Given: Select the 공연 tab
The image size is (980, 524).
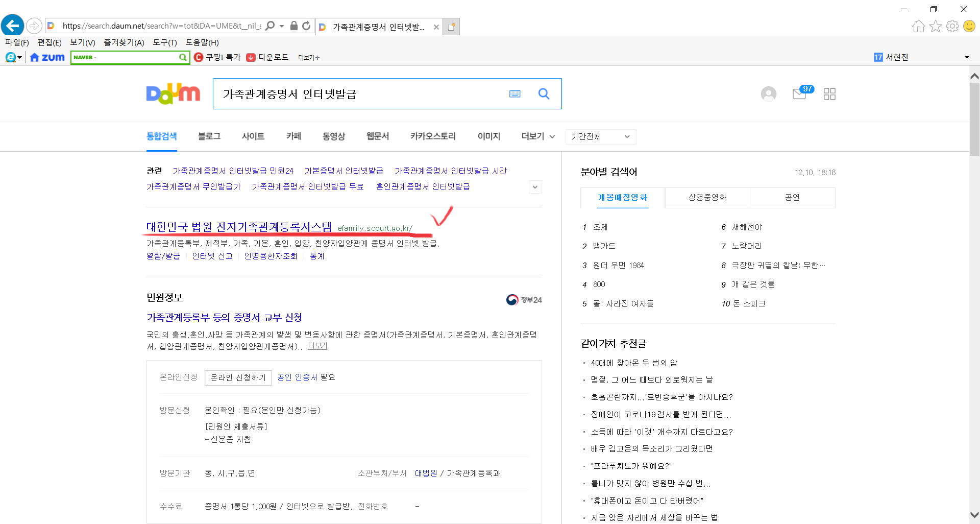Looking at the screenshot, I should point(792,198).
